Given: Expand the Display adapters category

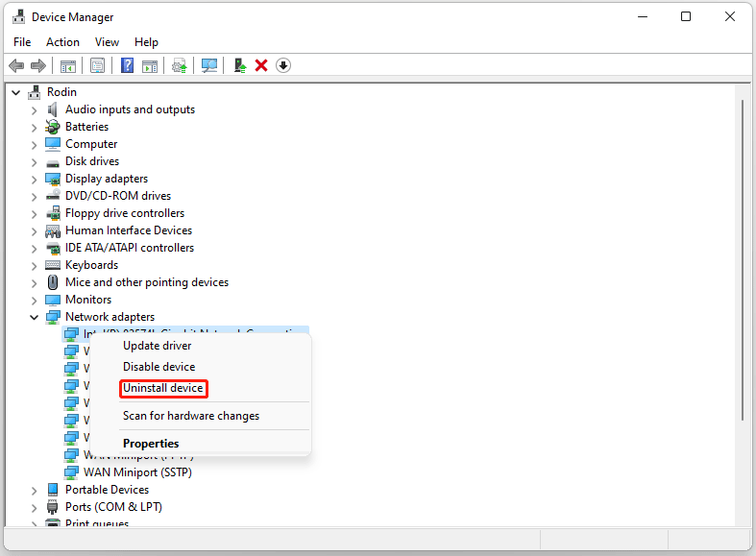Looking at the screenshot, I should click(35, 179).
